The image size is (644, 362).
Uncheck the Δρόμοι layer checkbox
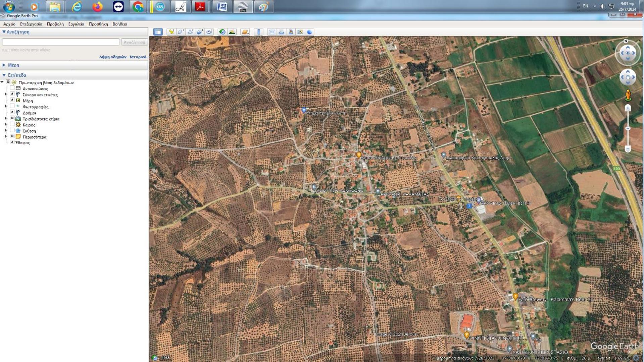pyautogui.click(x=12, y=112)
